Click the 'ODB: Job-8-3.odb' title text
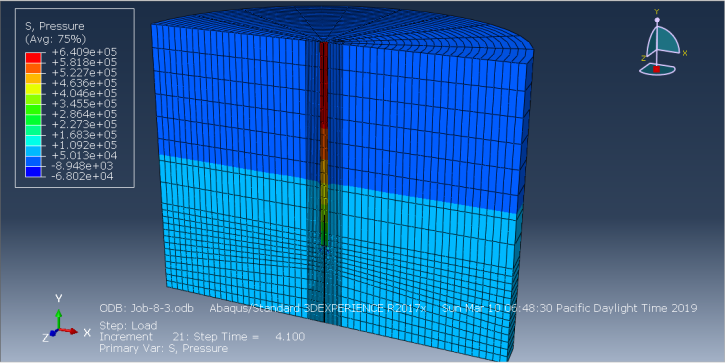This screenshot has width=725, height=363. (x=147, y=308)
